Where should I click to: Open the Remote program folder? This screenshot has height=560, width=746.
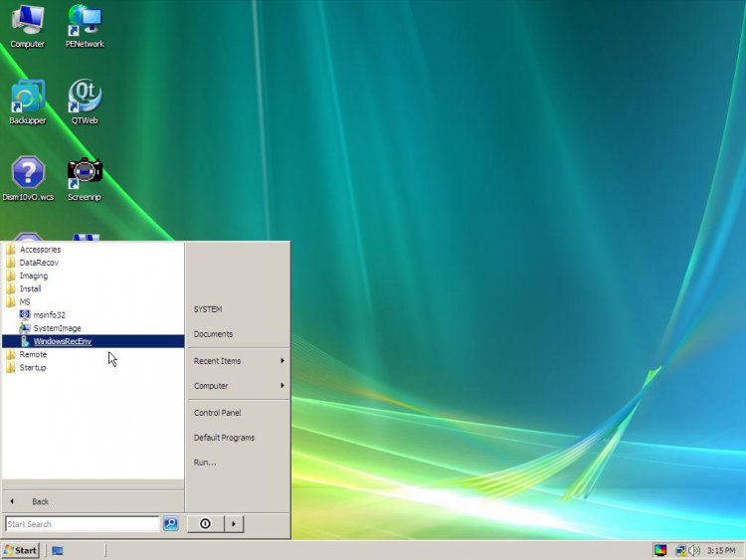[x=33, y=354]
